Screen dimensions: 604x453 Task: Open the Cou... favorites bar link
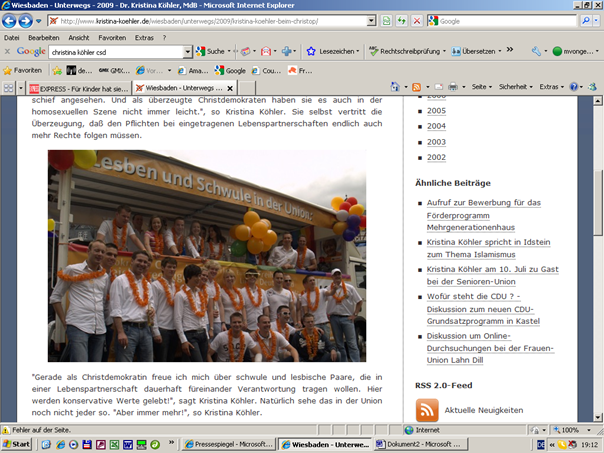267,70
